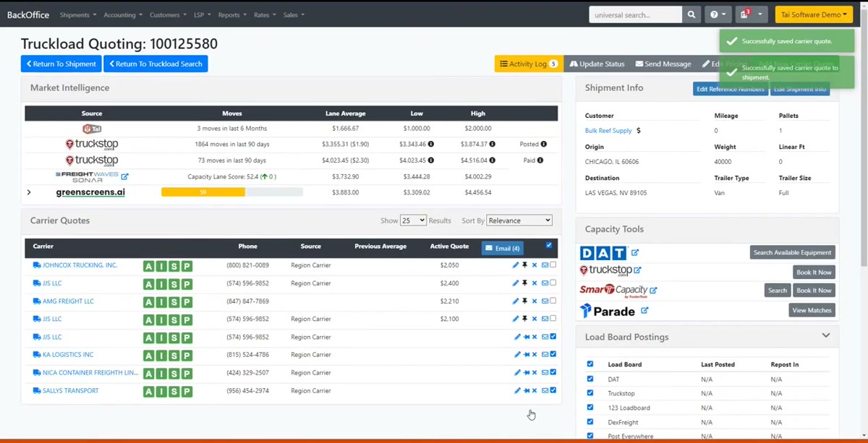Uncheck the SALLYS TRANSPORT email checkbox

point(553,390)
